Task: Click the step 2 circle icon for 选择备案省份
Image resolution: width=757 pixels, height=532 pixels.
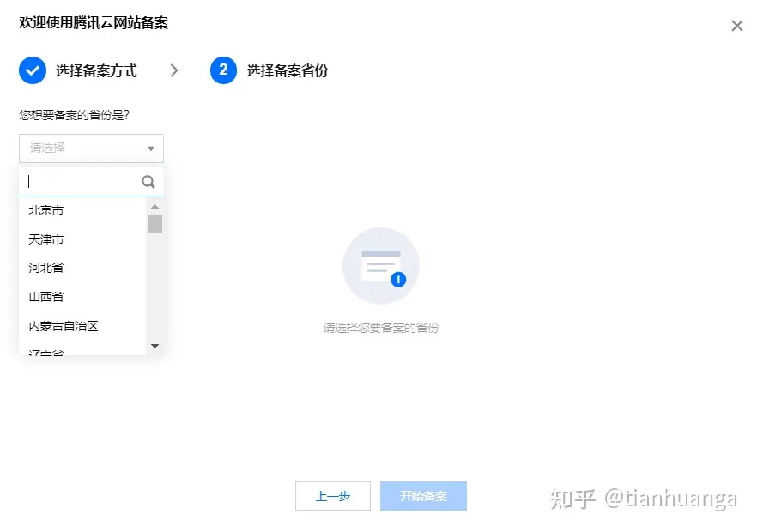Action: 224,70
